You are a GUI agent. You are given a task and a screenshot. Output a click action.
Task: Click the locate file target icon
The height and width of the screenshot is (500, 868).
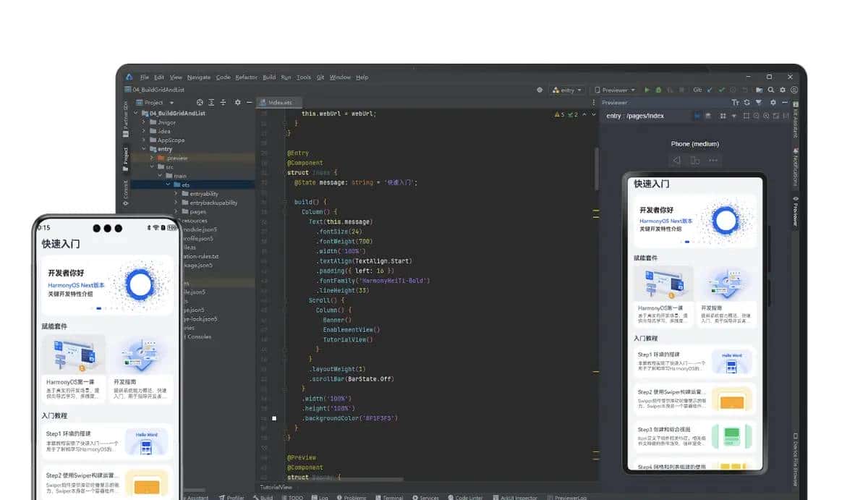[200, 103]
